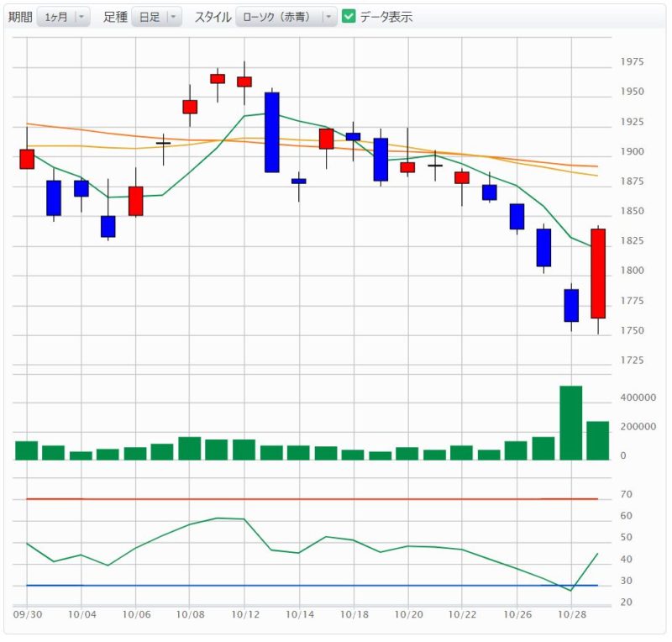
Task: Click the スタイル label text
Action: 213,17
